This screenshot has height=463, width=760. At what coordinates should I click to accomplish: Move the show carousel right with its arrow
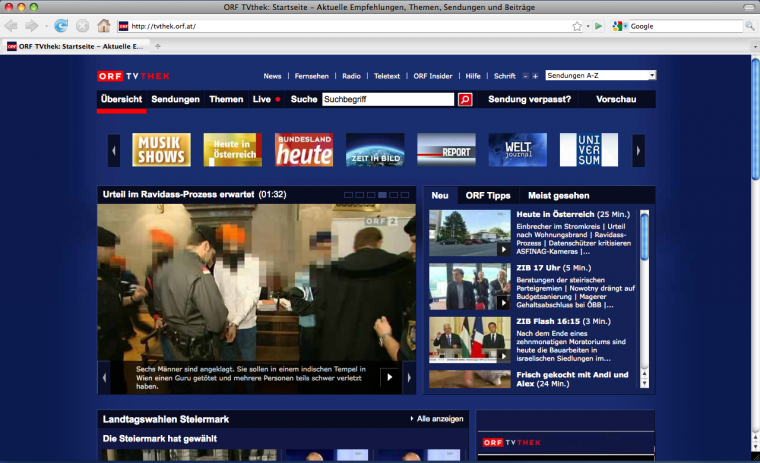pyautogui.click(x=638, y=151)
